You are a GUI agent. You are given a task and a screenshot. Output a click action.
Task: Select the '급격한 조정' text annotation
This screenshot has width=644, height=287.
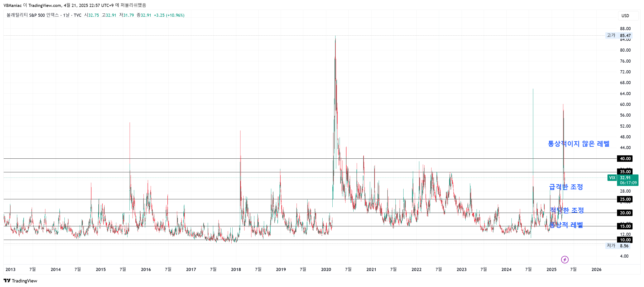tap(566, 187)
